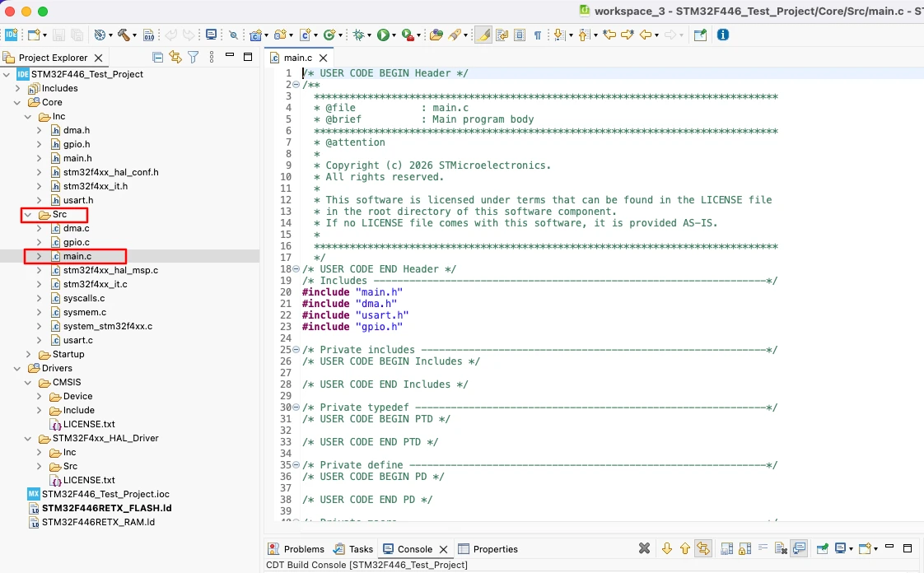Screen dimensions: 924x573
Task: Collapse the STM32F446_Test_Project tree node
Action: pyautogui.click(x=7, y=74)
